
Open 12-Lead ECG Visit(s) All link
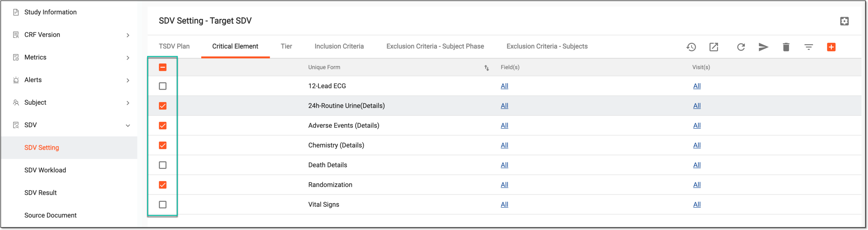coord(697,86)
